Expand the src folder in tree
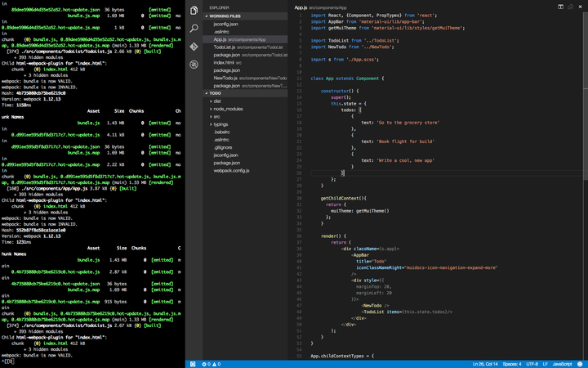Image resolution: width=588 pixels, height=368 pixels. (216, 116)
